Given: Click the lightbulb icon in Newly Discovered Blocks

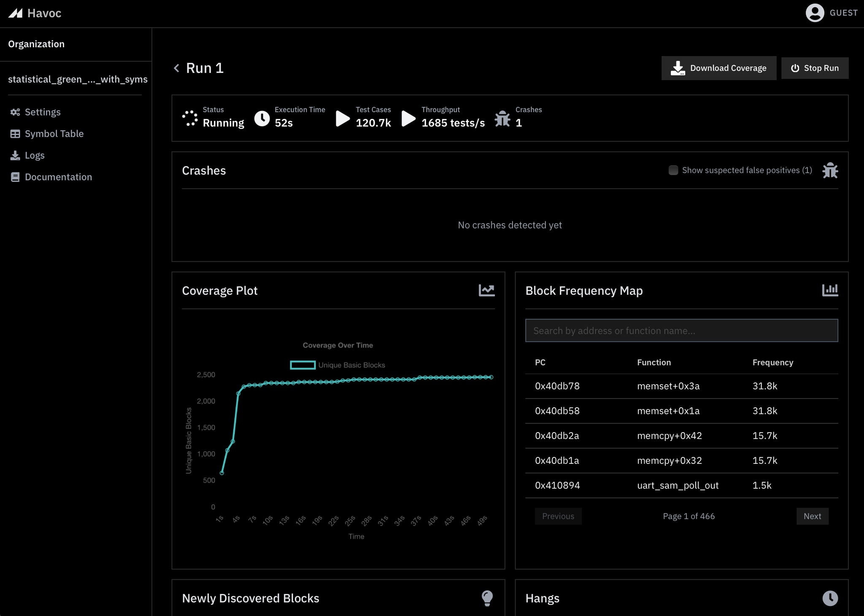Looking at the screenshot, I should coord(487,598).
